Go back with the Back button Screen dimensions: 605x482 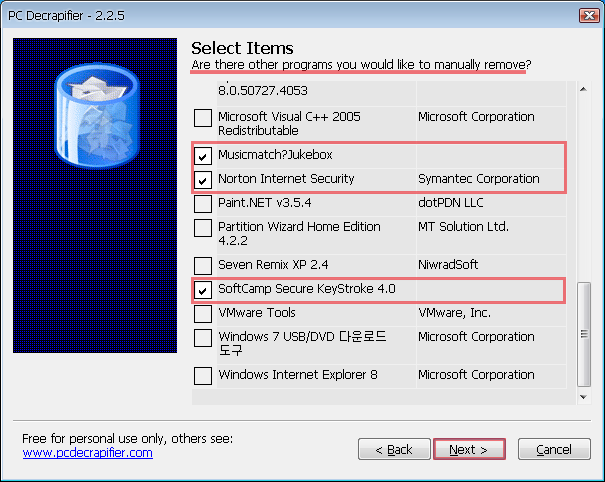[x=394, y=449]
